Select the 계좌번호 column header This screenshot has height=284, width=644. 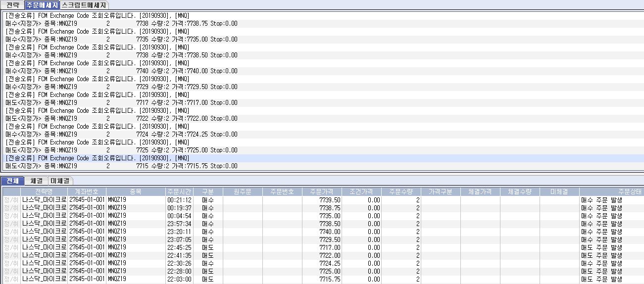click(x=86, y=191)
